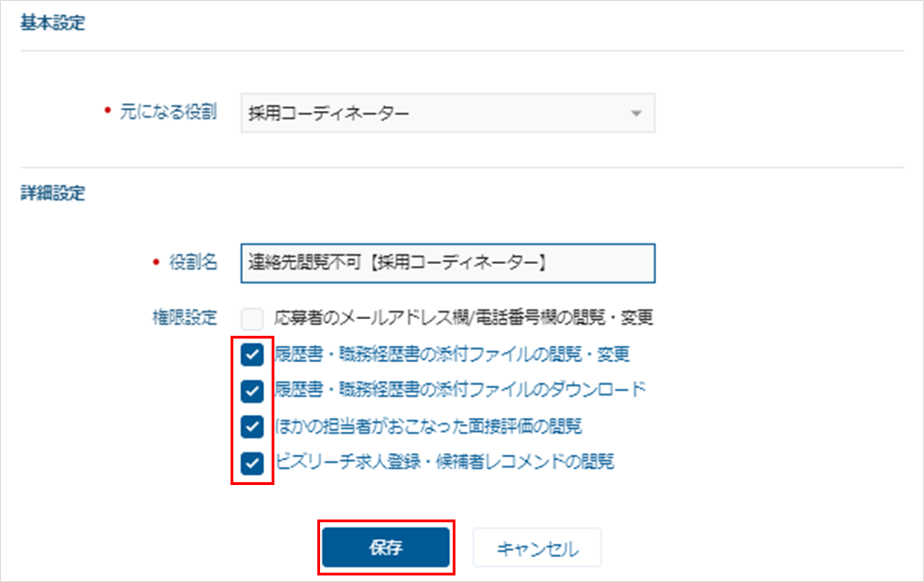
Task: Focus the 役割名 text input field
Action: click(448, 263)
